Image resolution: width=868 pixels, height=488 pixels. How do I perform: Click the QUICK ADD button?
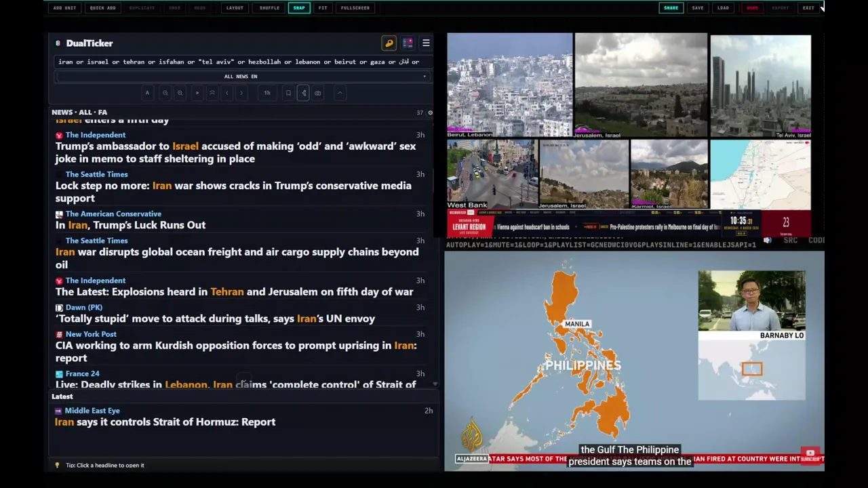click(x=102, y=7)
